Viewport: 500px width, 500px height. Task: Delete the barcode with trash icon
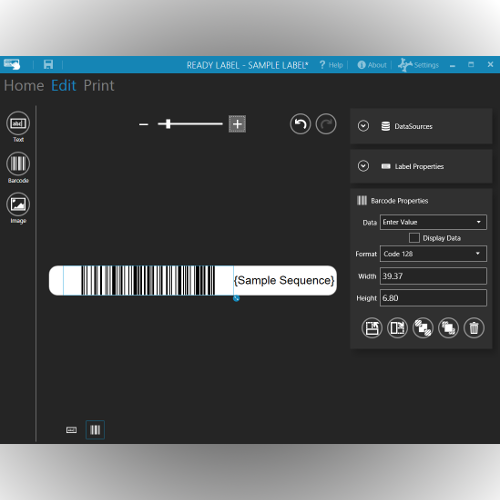click(474, 328)
